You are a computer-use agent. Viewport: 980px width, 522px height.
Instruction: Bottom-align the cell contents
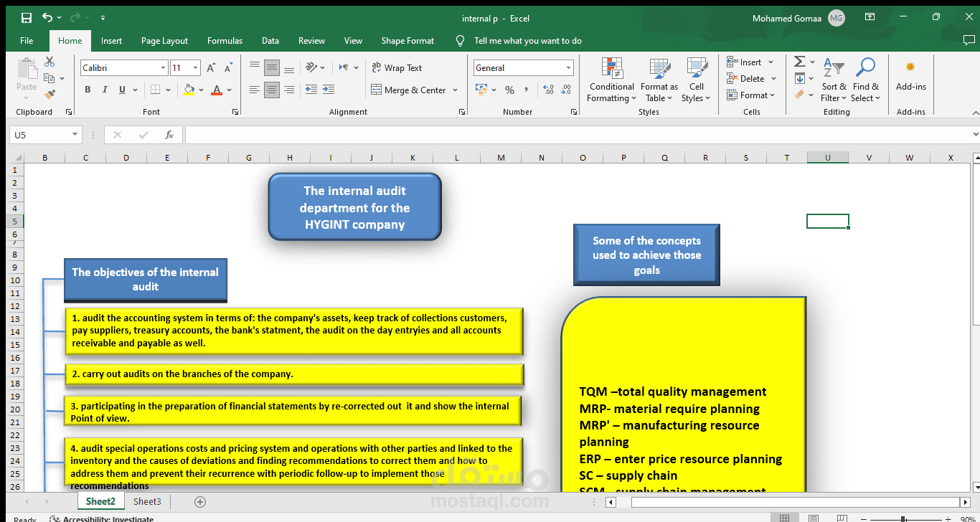pyautogui.click(x=289, y=68)
